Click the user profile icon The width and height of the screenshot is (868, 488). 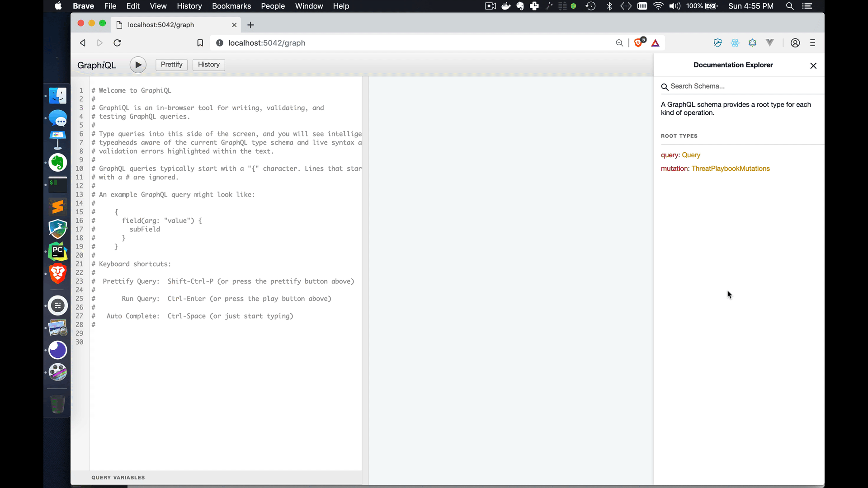(x=795, y=43)
